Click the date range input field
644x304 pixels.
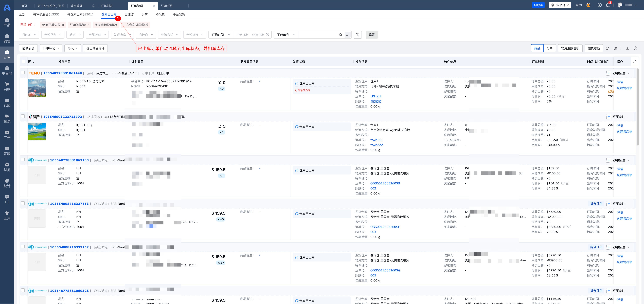click(x=252, y=35)
